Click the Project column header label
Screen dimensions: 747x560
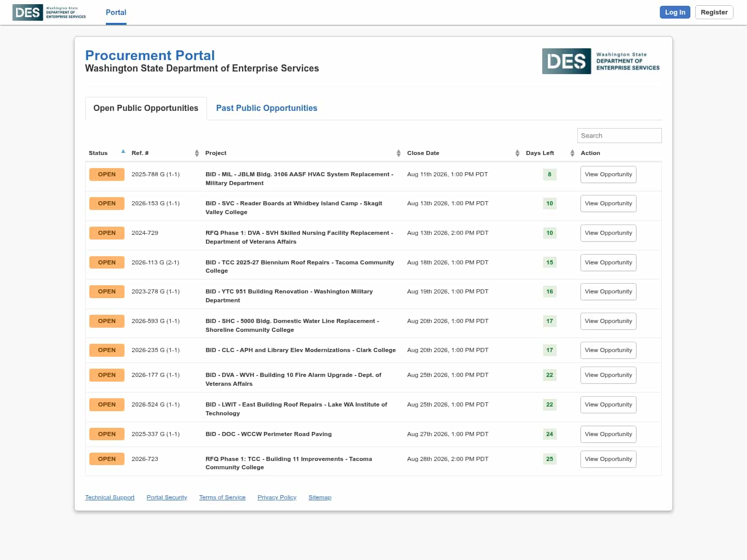pos(216,153)
